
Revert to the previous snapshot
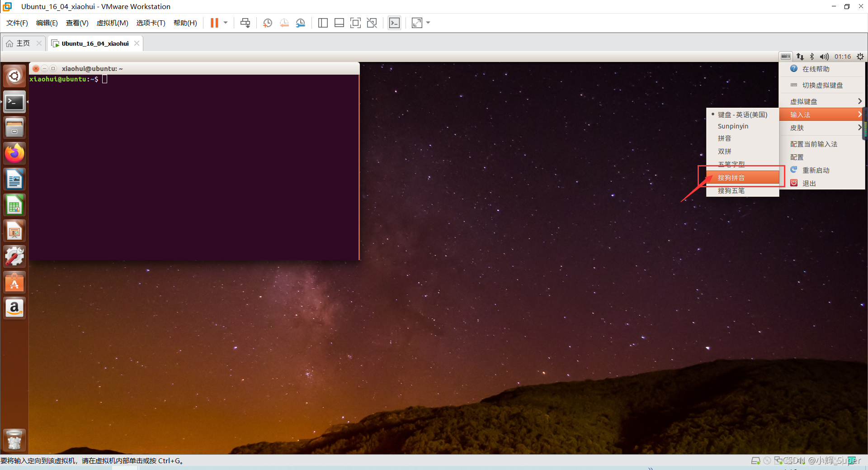[x=284, y=23]
